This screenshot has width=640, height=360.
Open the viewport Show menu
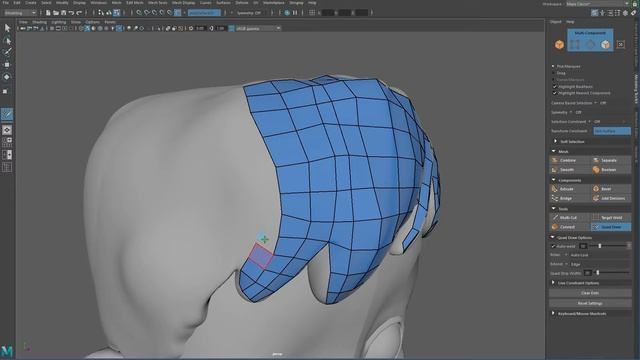[x=76, y=22]
